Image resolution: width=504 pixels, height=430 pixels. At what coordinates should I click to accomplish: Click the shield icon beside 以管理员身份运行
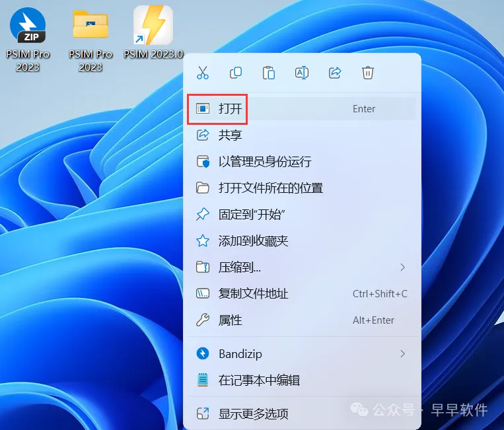click(x=203, y=162)
